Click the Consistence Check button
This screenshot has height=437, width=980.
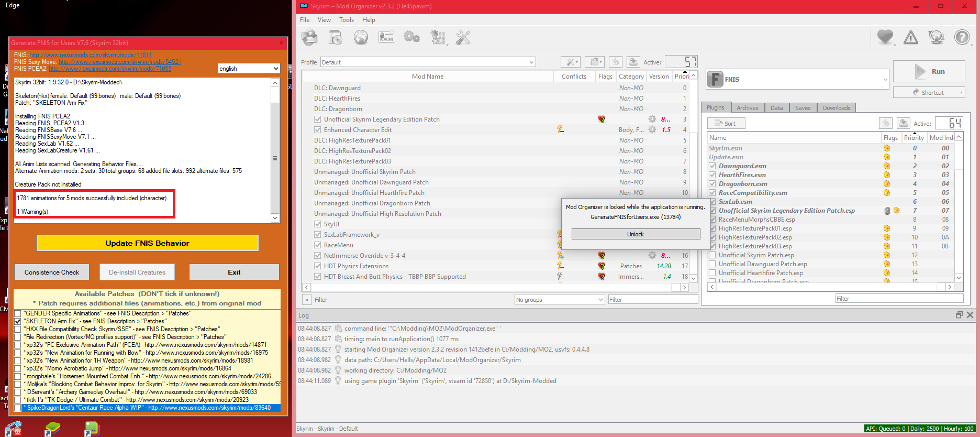52,272
